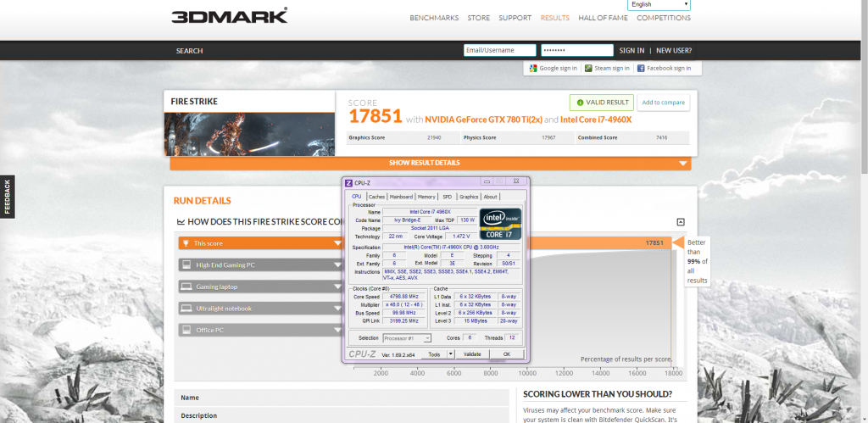Click the NVIDIA GeForce GTX 780 Ti(2x) link
The image size is (868, 423).
tap(483, 120)
